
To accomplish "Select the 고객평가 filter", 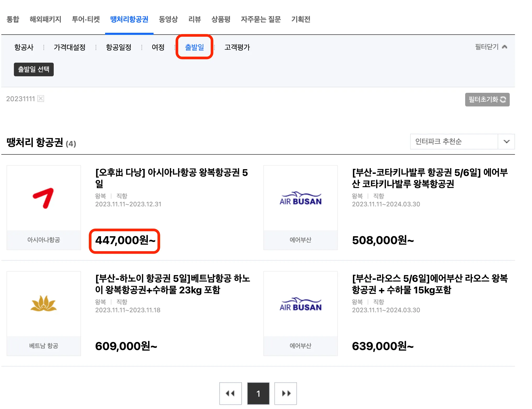I will pos(237,47).
